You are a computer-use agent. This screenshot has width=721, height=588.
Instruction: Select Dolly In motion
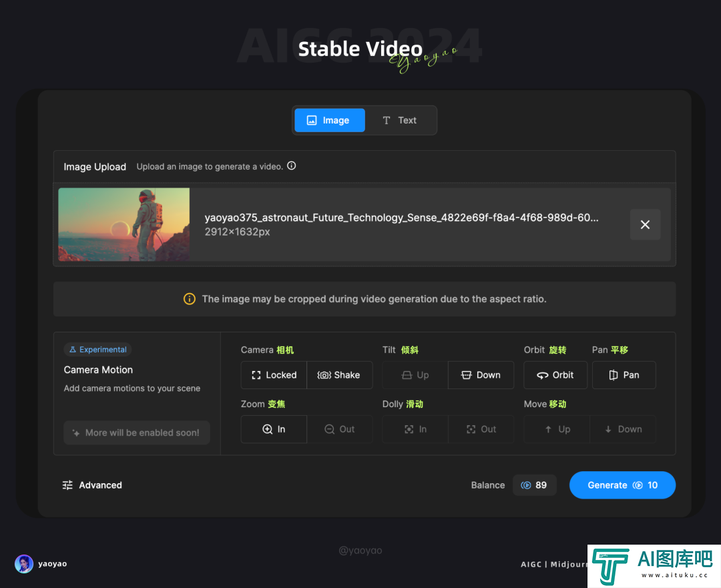point(415,429)
